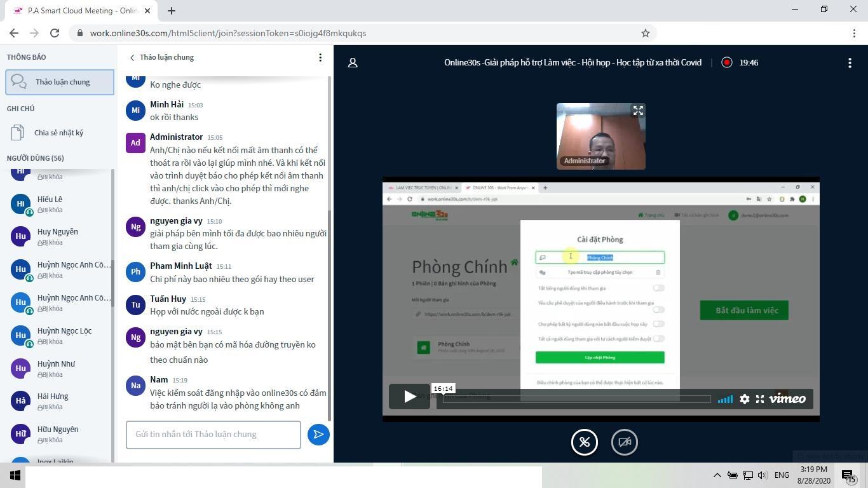
Task: Click the user list scrollbar
Action: 113,283
